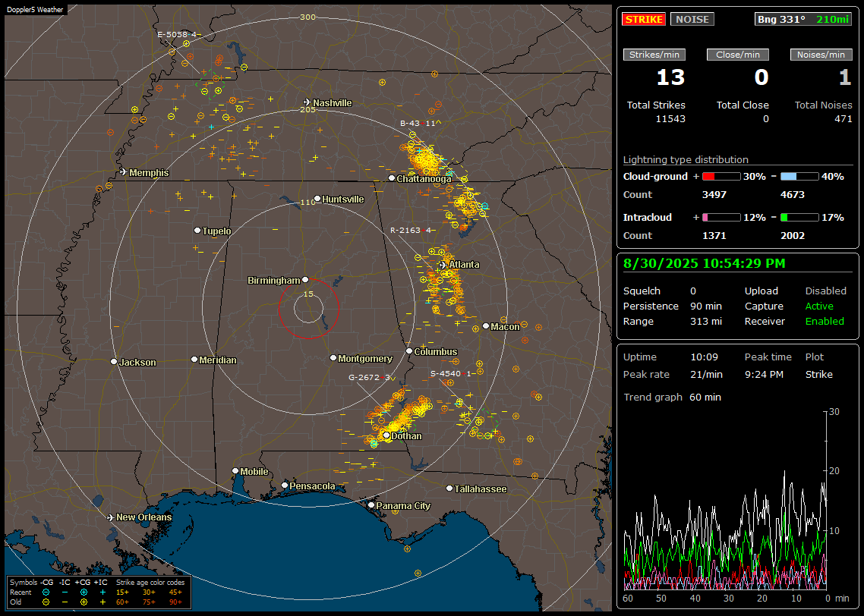Click the Meridian city marker
Image resolution: width=864 pixels, height=616 pixels.
tap(194, 360)
